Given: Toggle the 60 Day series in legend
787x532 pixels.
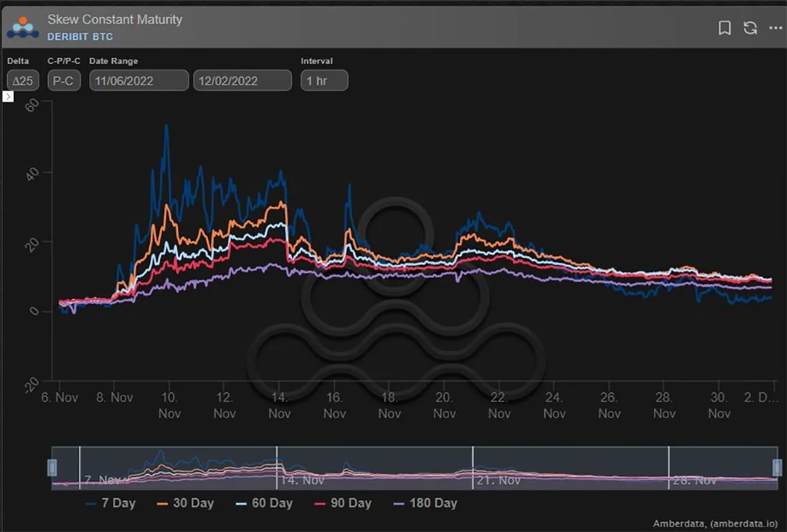Looking at the screenshot, I should click(264, 503).
